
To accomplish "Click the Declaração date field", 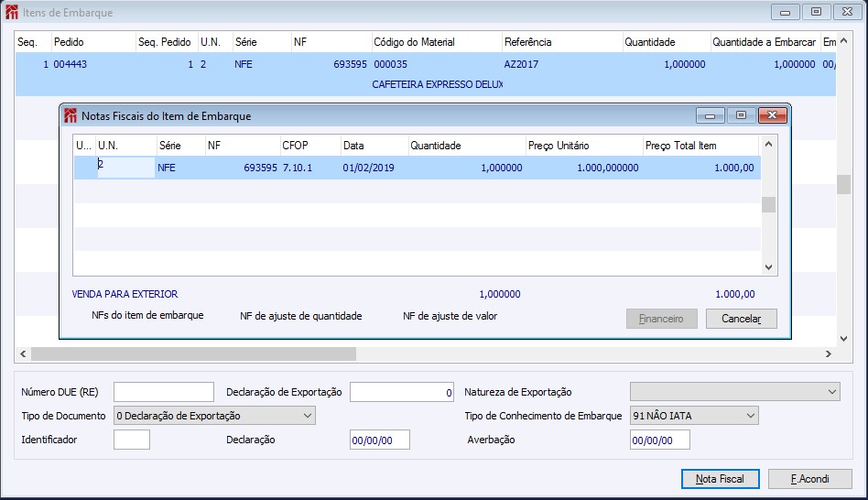I will point(380,440).
